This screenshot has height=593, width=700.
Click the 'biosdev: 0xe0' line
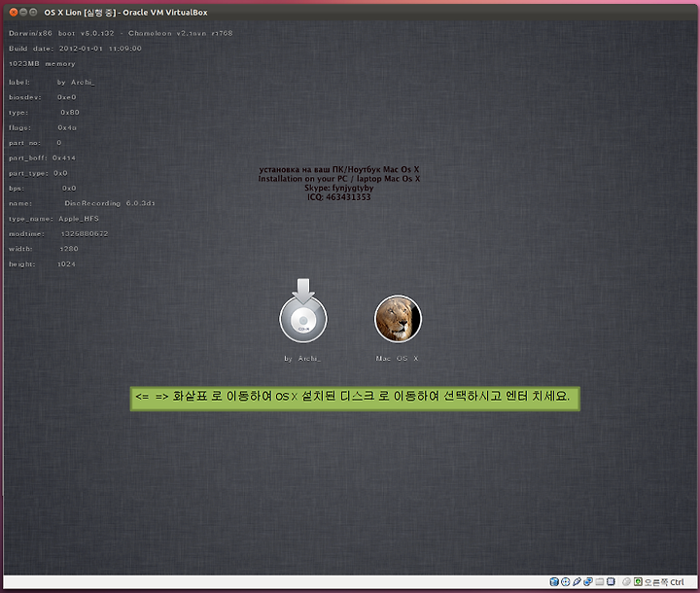point(43,97)
